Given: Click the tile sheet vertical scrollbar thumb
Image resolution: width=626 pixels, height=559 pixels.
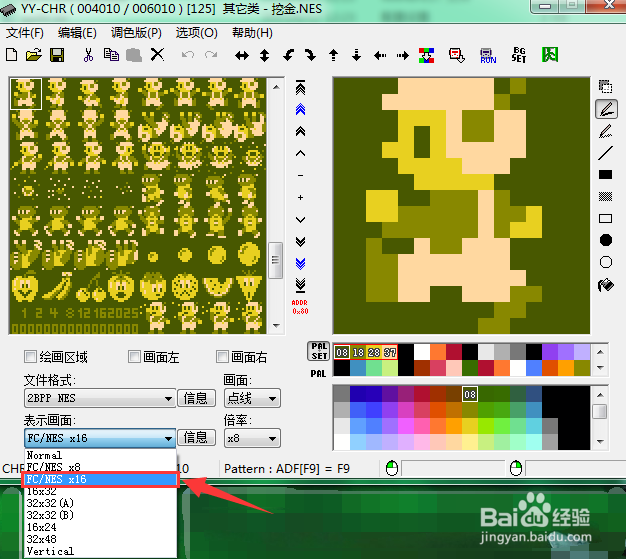Looking at the screenshot, I should pos(275,260).
